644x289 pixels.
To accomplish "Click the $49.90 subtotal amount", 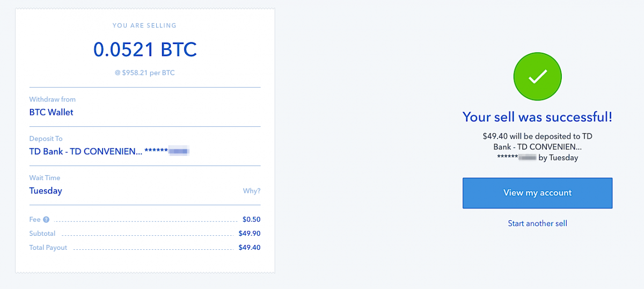I will point(249,233).
